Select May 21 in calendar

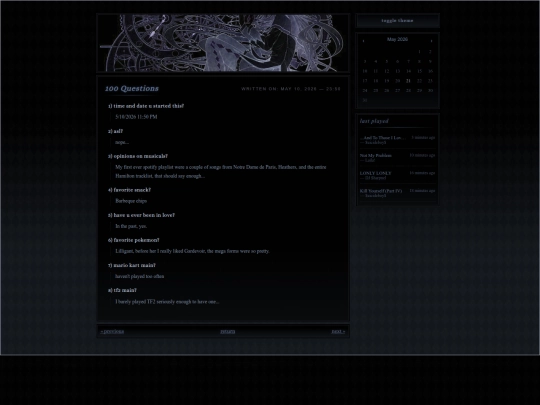(x=408, y=81)
